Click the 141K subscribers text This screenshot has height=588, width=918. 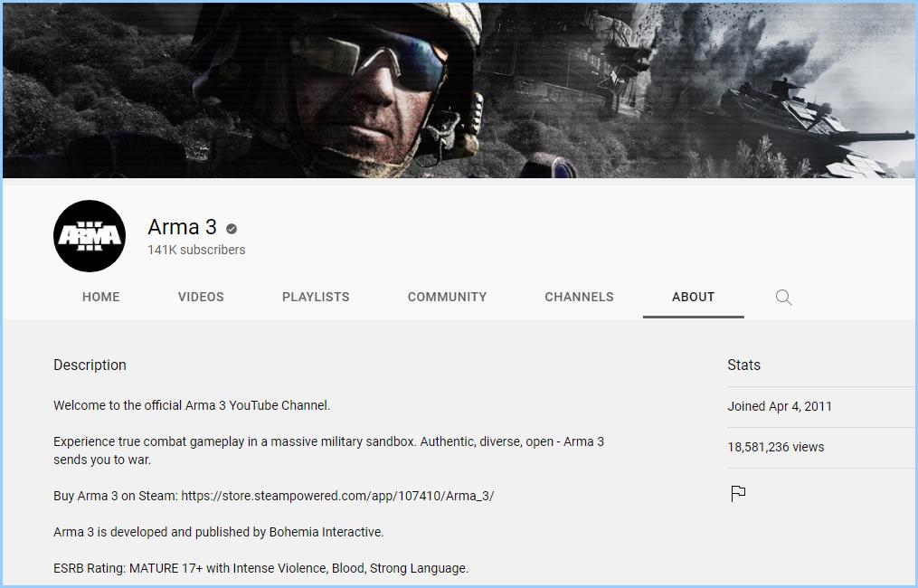(x=196, y=250)
